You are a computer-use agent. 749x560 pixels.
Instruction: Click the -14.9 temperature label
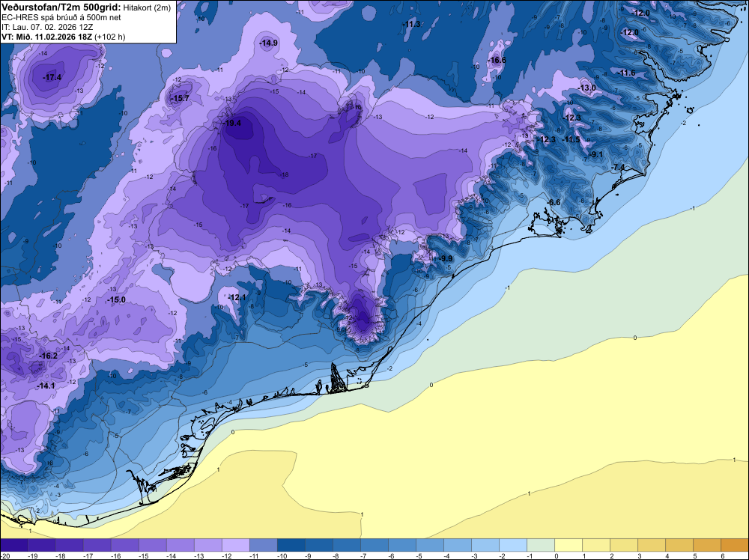pyautogui.click(x=269, y=43)
